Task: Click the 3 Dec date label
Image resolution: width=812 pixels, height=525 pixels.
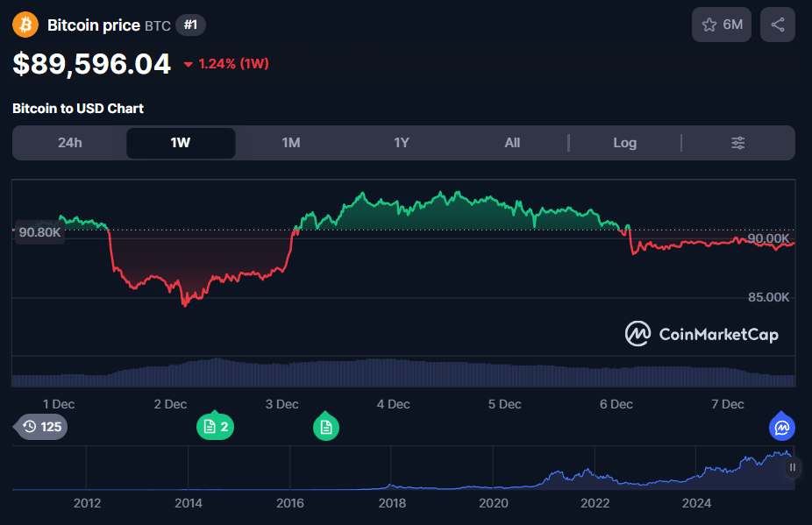Action: 281,404
